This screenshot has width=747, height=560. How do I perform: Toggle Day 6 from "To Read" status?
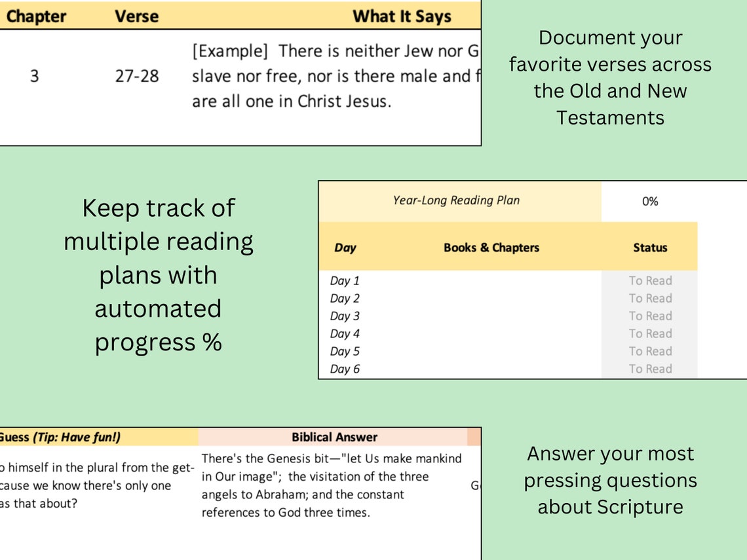tap(650, 369)
